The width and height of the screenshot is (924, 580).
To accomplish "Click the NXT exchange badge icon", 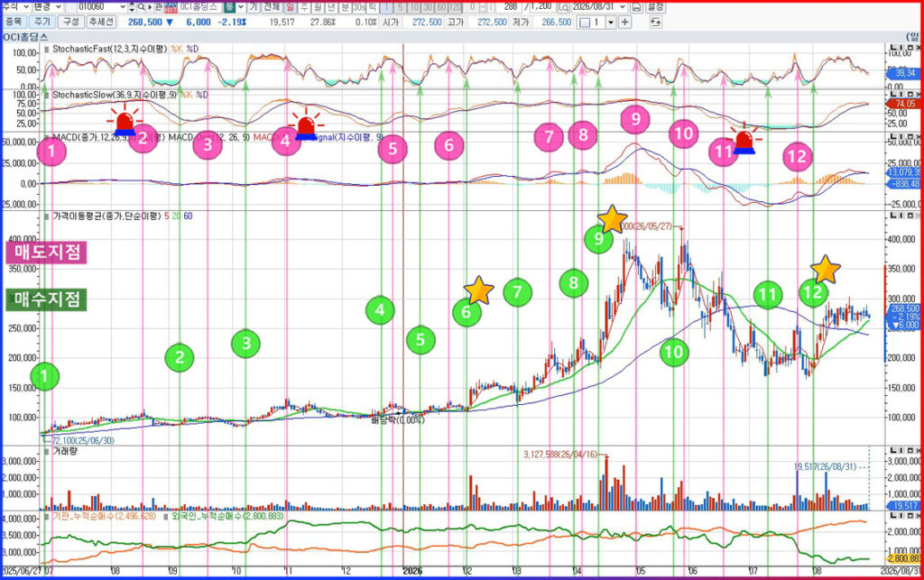I will (171, 7).
